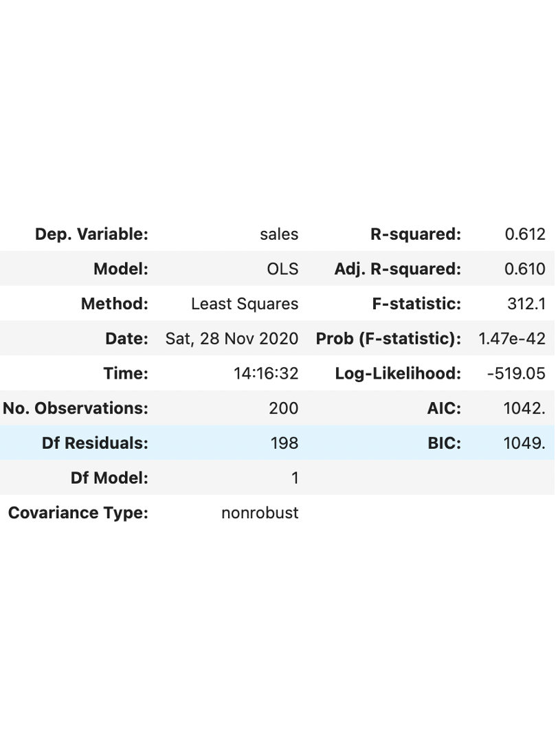Click the "No. Observations:" label

pos(76,408)
